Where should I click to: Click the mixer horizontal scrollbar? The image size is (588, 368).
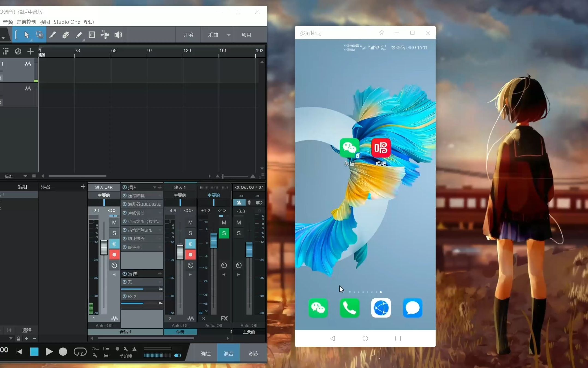[146, 338]
